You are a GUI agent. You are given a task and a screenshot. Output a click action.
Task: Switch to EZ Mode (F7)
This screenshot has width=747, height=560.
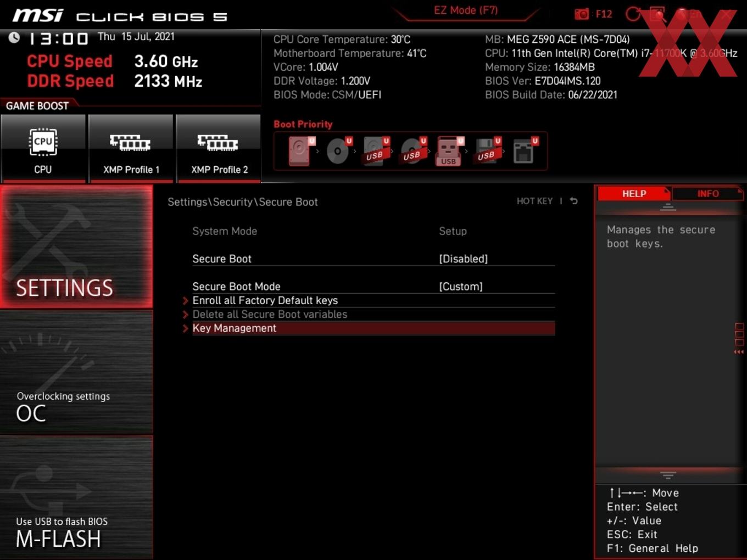(x=466, y=10)
